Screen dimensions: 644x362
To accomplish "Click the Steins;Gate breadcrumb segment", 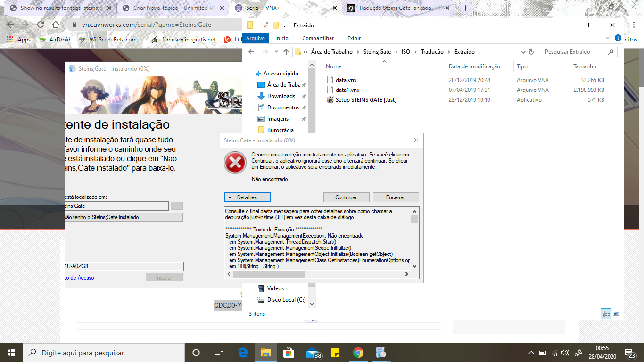I will [377, 52].
